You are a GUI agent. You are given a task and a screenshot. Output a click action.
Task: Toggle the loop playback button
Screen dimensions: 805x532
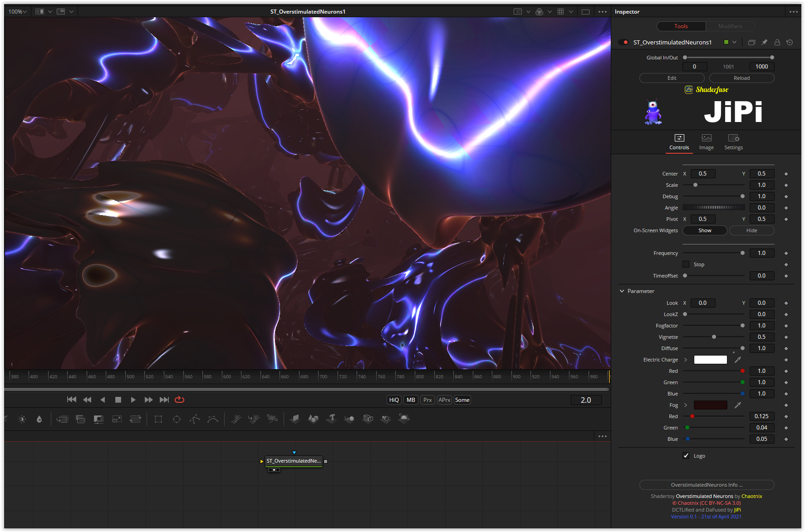click(179, 400)
